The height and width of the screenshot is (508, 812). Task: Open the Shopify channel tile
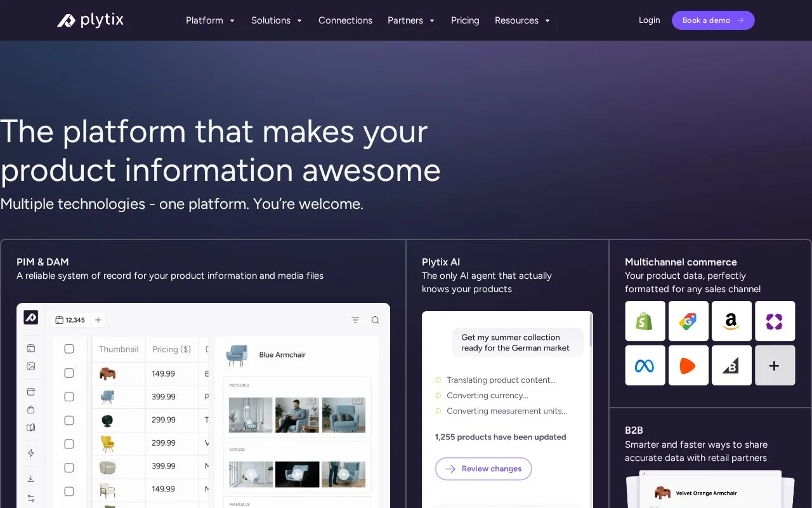[645, 321]
